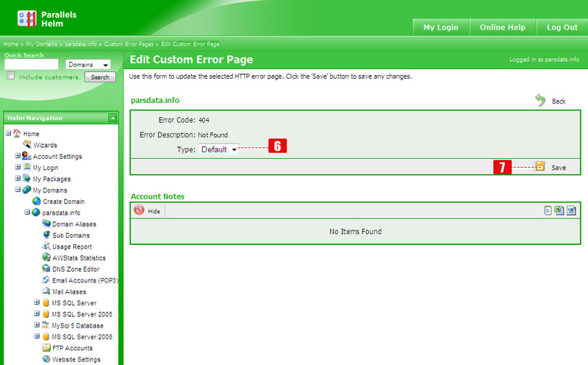Click the Hide notes label
This screenshot has height=365, width=588.
click(154, 211)
